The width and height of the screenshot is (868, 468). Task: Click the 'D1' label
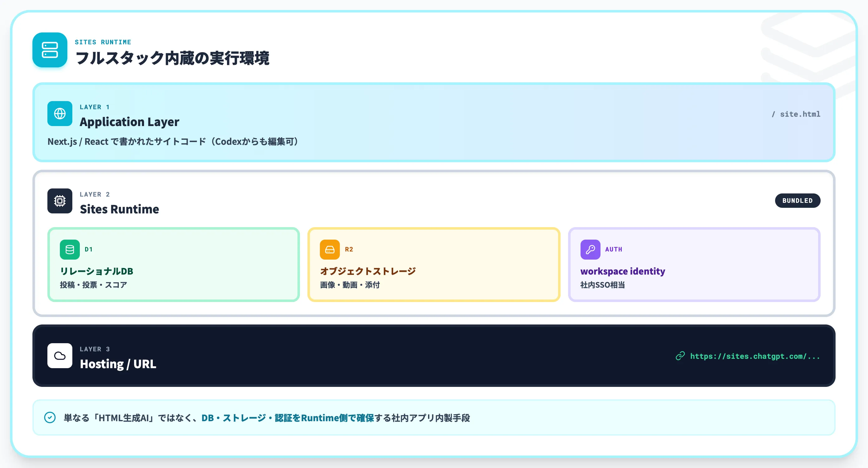[89, 250]
